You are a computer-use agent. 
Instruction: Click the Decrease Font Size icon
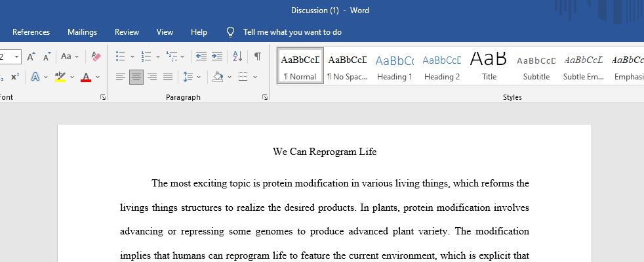point(47,56)
